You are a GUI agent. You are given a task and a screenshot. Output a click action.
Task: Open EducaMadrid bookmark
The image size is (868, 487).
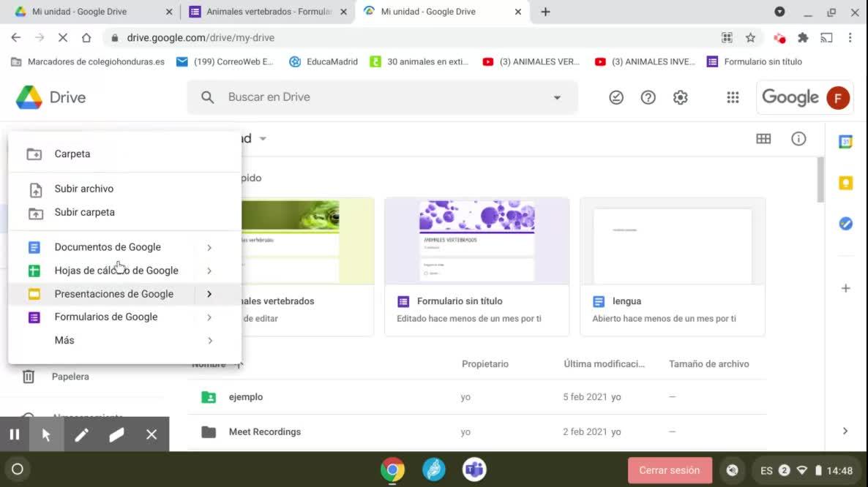click(323, 62)
